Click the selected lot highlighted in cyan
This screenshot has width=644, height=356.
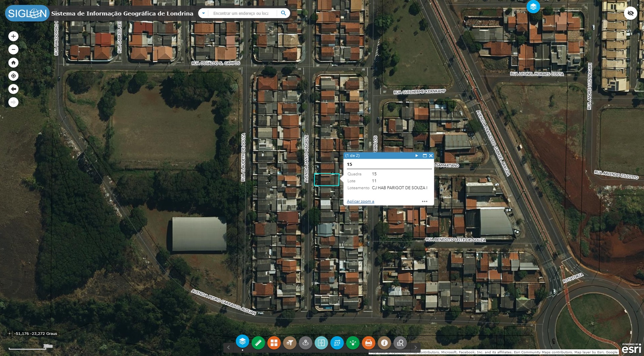pyautogui.click(x=327, y=180)
